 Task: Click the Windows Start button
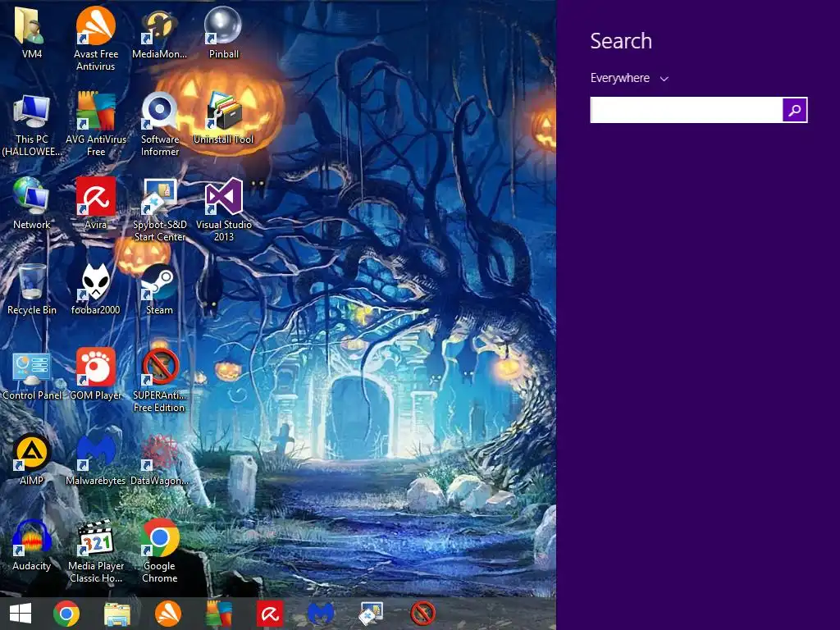tap(21, 614)
